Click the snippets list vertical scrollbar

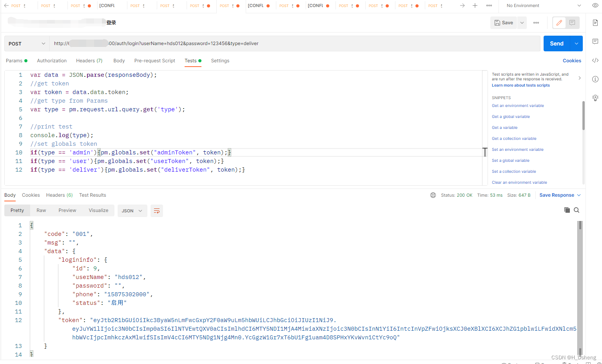tap(584, 116)
